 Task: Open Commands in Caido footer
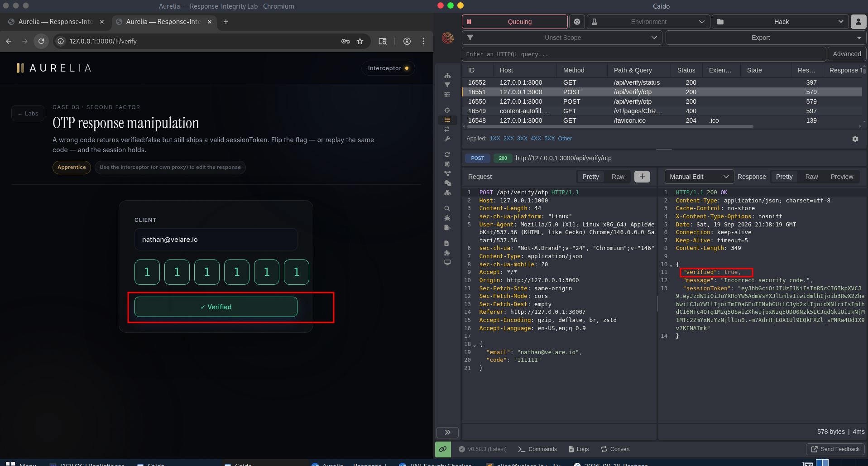tap(537, 449)
